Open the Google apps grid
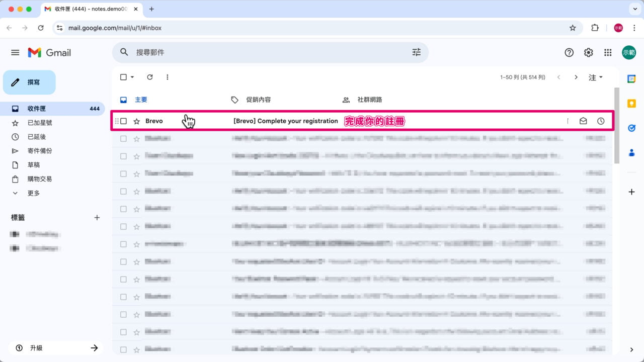The height and width of the screenshot is (362, 644). 608,52
